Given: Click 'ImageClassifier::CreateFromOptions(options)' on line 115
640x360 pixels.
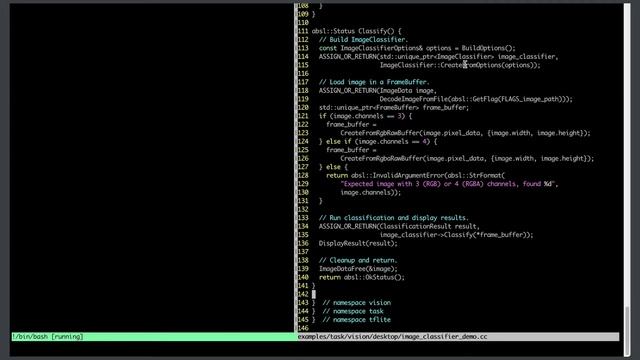Looking at the screenshot, I should coord(459,65).
